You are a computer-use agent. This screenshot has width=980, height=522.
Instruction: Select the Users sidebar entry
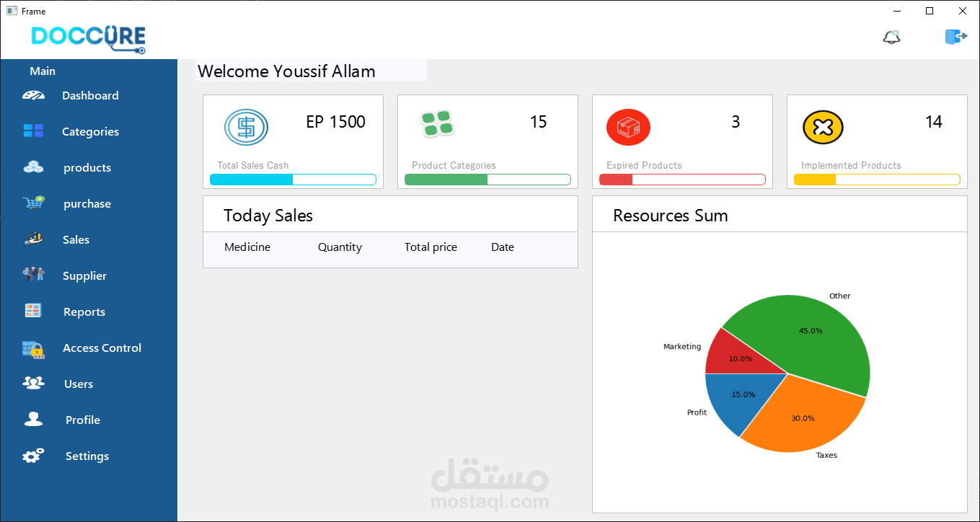79,384
